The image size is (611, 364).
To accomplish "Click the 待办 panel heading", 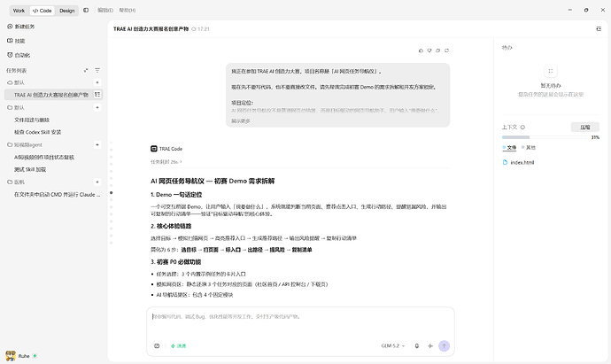I will 507,48.
